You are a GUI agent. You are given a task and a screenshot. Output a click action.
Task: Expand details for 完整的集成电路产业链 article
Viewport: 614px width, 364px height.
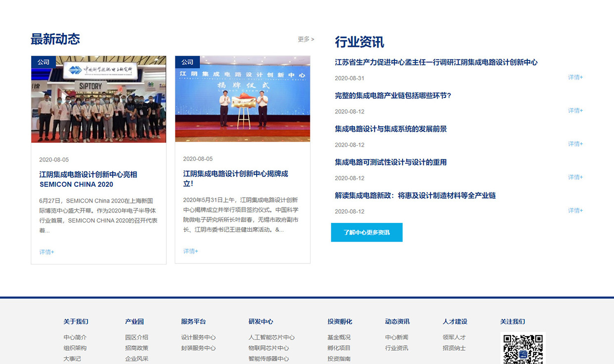pyautogui.click(x=574, y=111)
